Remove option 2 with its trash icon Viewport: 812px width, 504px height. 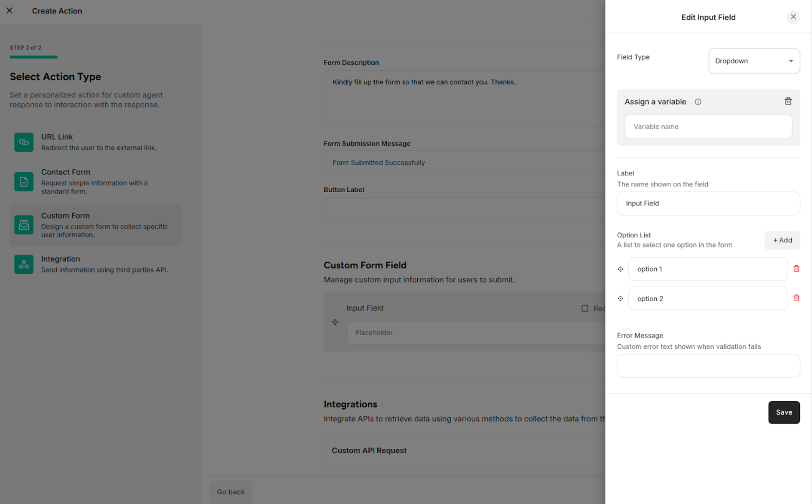click(x=796, y=298)
